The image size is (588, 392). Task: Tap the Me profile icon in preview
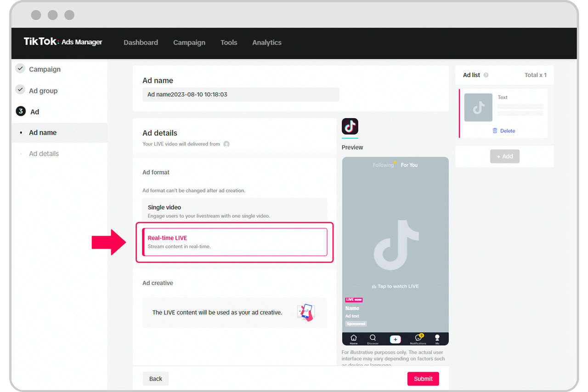pos(437,339)
